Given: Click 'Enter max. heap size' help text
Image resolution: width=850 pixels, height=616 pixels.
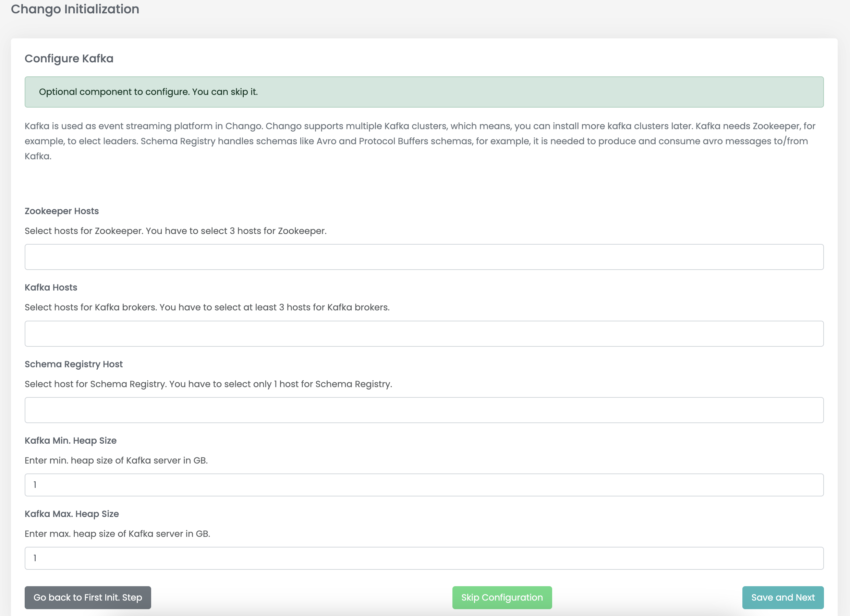Looking at the screenshot, I should 117,533.
